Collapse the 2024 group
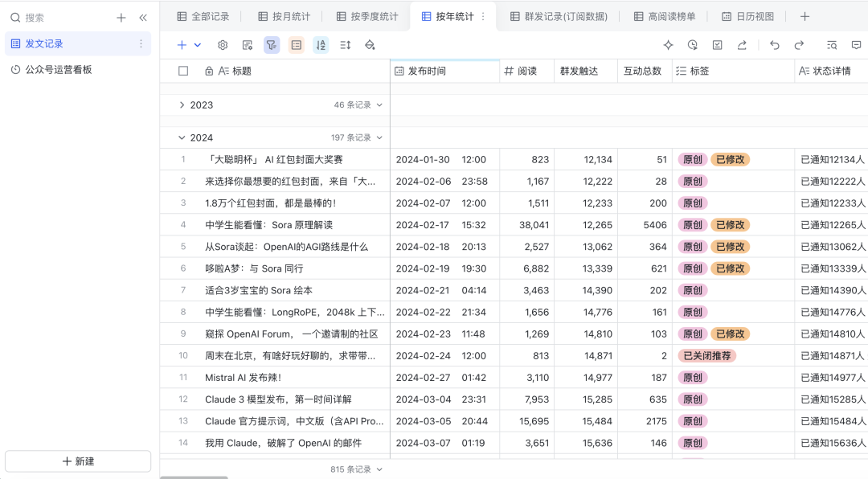The height and width of the screenshot is (479, 868). tap(182, 137)
